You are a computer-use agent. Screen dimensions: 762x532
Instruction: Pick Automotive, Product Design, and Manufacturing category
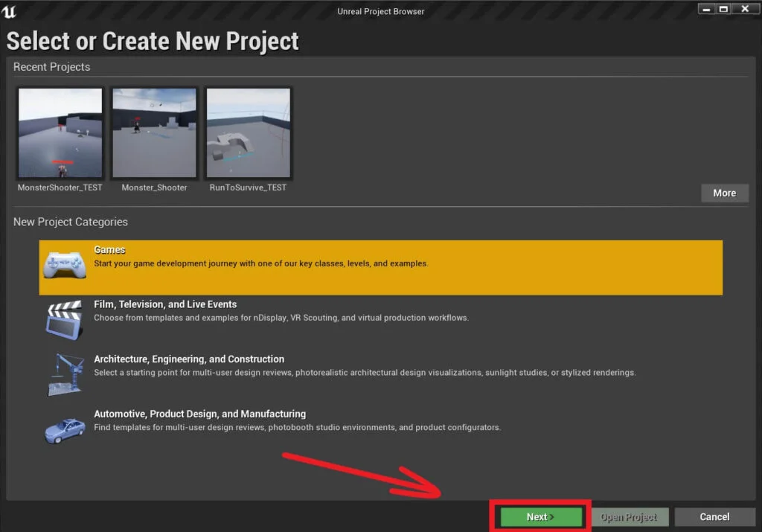199,414
